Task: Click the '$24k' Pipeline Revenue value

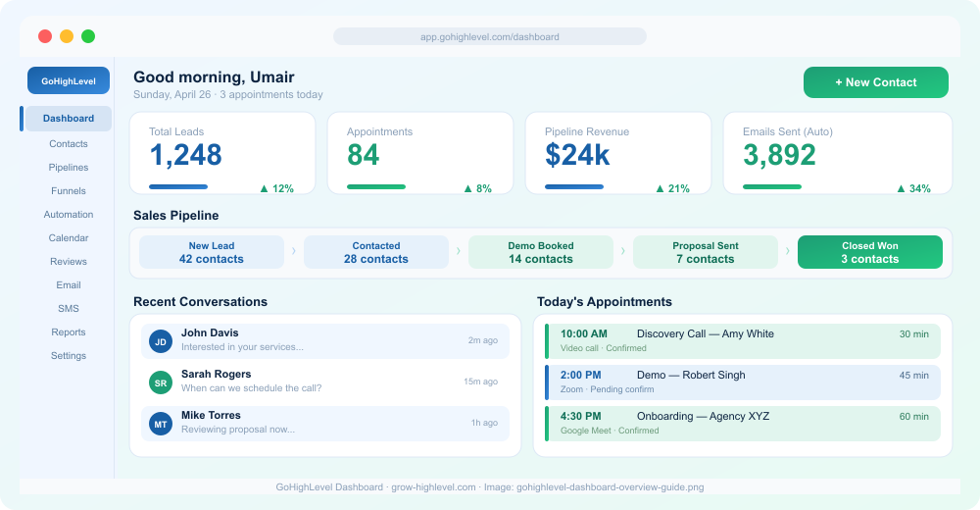Action: pos(577,155)
